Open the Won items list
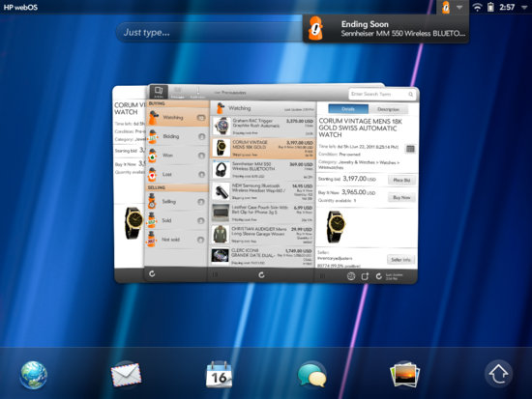Image resolution: width=532 pixels, height=399 pixels. [177, 156]
